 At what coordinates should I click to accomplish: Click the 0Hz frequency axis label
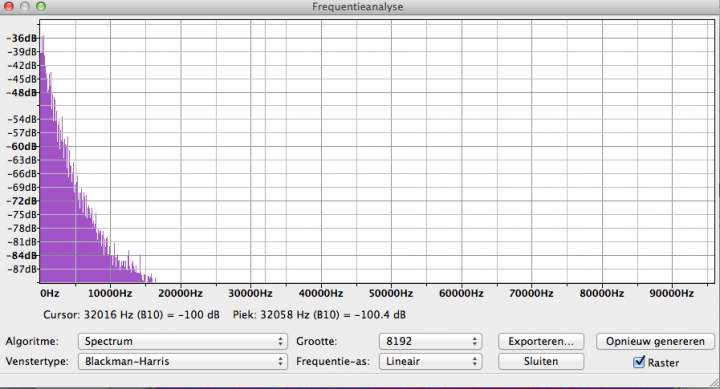pyautogui.click(x=50, y=293)
